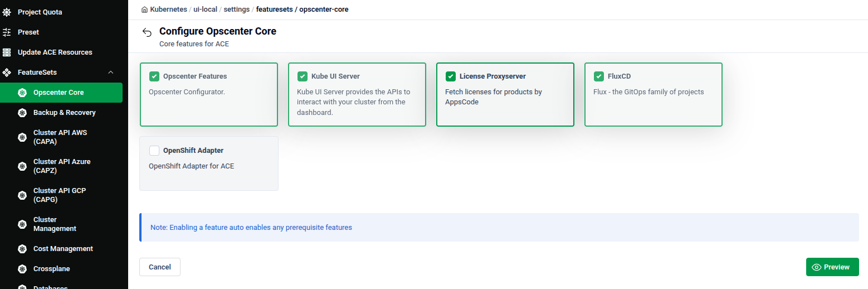Select Backup & Recovery feature set
The height and width of the screenshot is (289, 868).
pos(61,112)
